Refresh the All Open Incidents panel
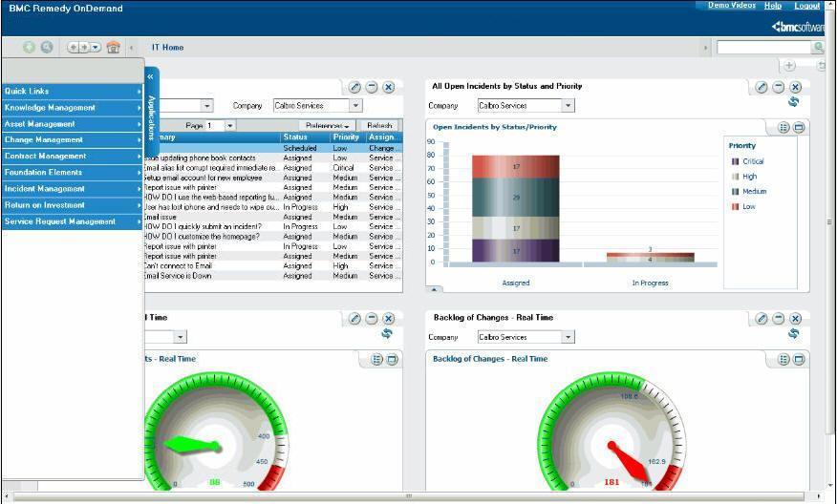Viewport: 837px width, 504px height. coord(793,103)
